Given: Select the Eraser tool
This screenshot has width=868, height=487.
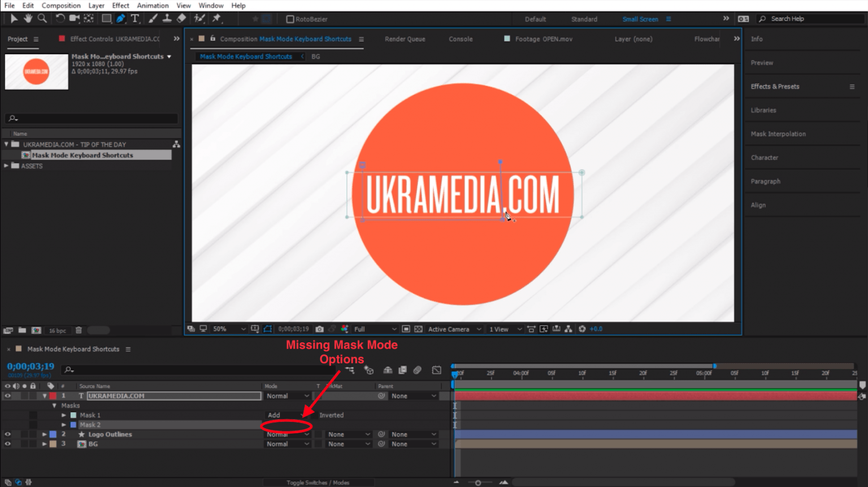Looking at the screenshot, I should click(x=181, y=19).
